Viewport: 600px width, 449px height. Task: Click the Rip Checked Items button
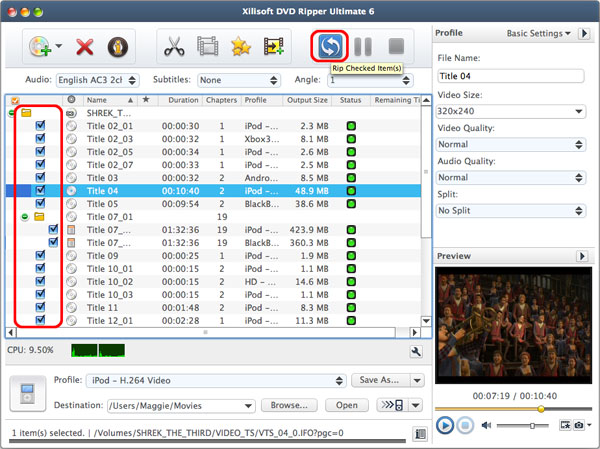coord(329,46)
